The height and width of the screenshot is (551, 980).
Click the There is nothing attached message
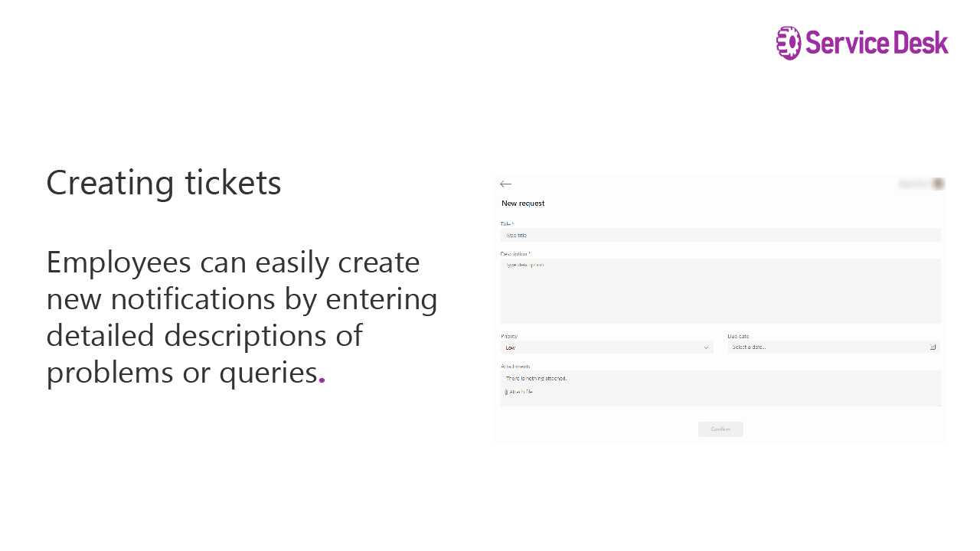(536, 377)
